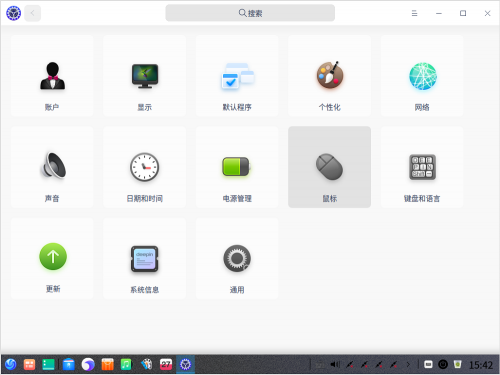Viewport: 500px width, 375px height.
Task: Click the volume speaker icon in tray
Action: (335, 365)
